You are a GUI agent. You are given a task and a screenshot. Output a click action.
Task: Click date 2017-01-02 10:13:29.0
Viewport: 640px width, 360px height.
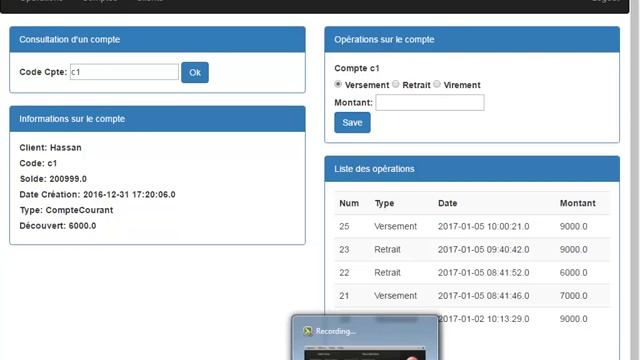[484, 319]
